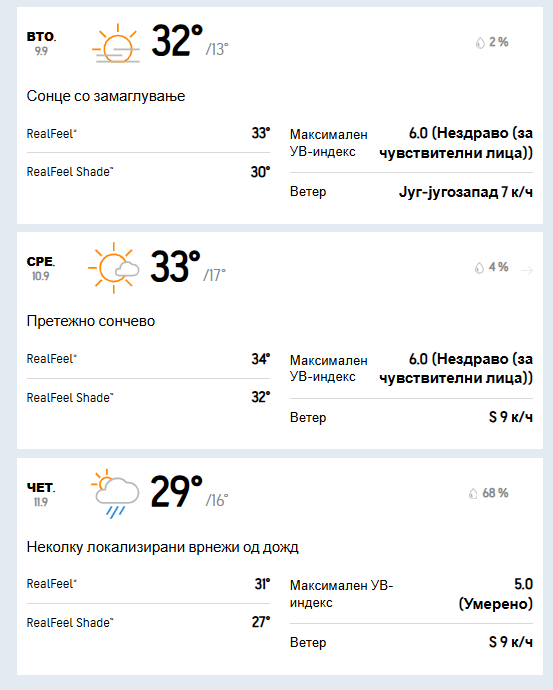Viewport: 553px width, 690px height.
Task: Click Thursday's UV index 5.0 (Умерено)
Action: pos(495,594)
